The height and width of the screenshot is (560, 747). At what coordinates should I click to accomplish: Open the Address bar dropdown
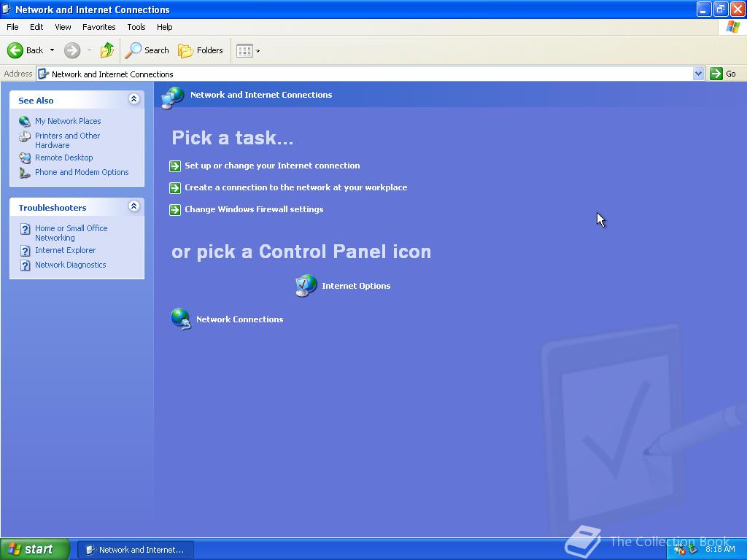click(x=698, y=74)
